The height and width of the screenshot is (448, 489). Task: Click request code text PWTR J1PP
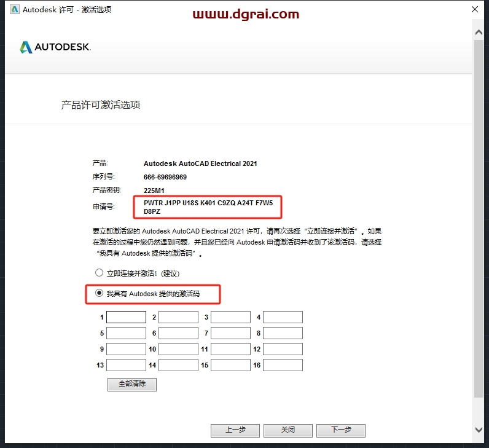pyautogui.click(x=162, y=203)
